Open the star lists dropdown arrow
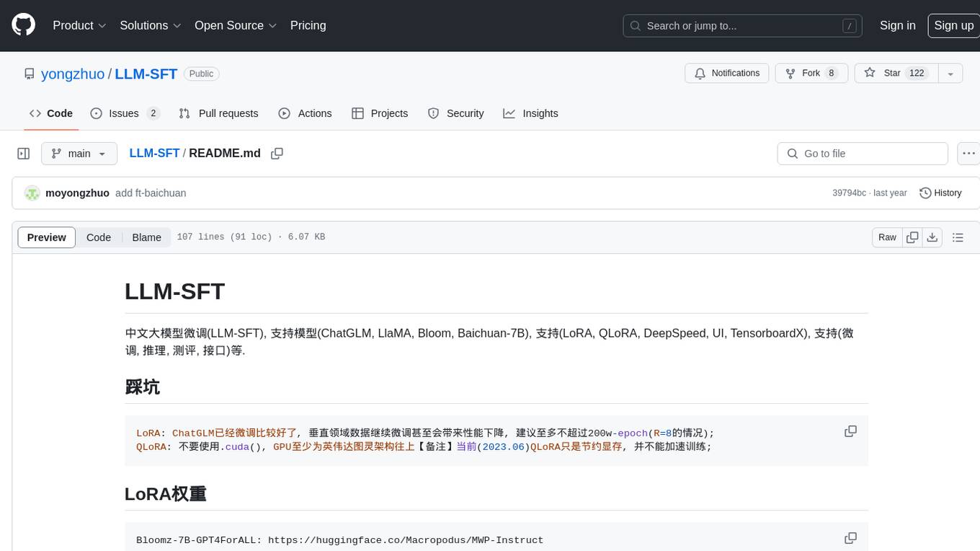Image resolution: width=980 pixels, height=551 pixels. coord(950,74)
